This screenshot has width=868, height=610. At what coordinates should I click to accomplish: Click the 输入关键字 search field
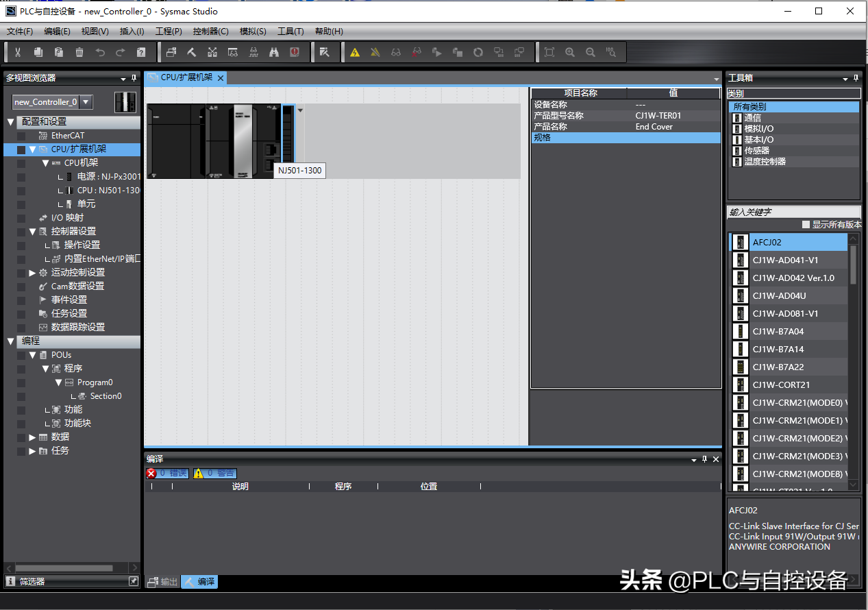tap(793, 212)
